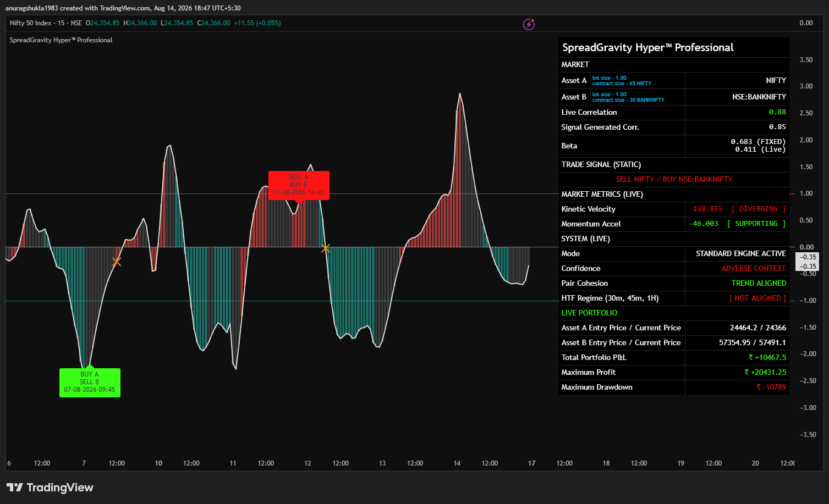Click Asset A lot size contract info

tap(622, 81)
